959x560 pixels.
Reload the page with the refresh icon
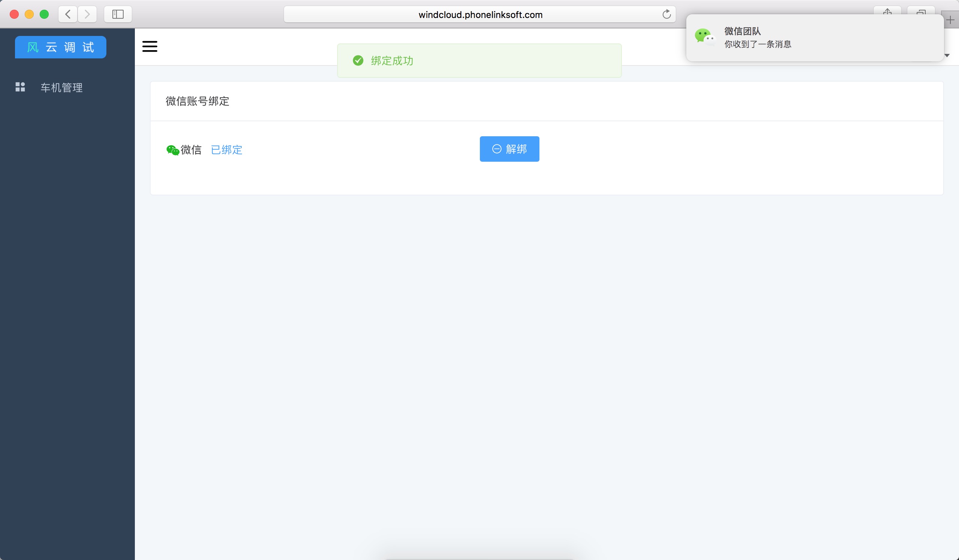point(666,15)
